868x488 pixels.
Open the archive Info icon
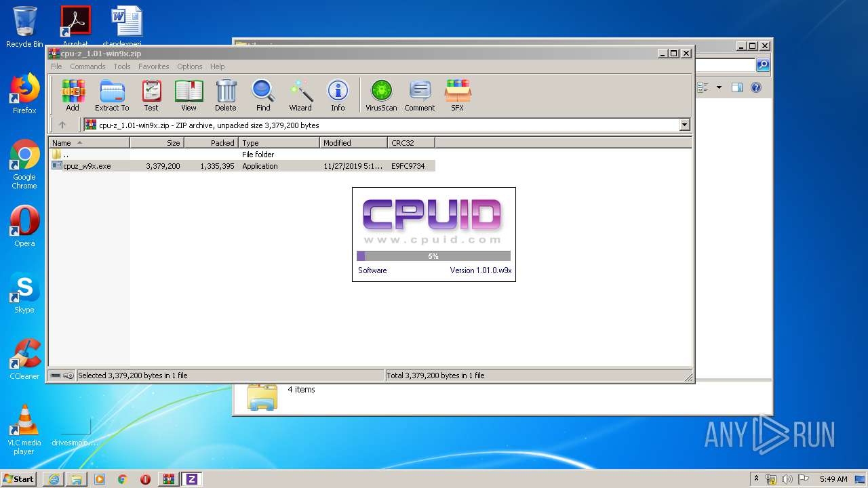(338, 95)
